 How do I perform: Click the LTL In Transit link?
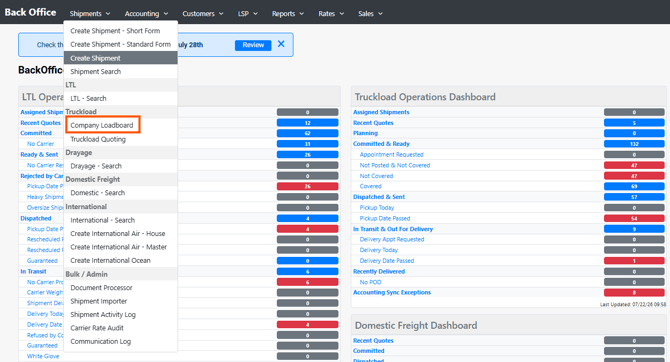[x=33, y=271]
